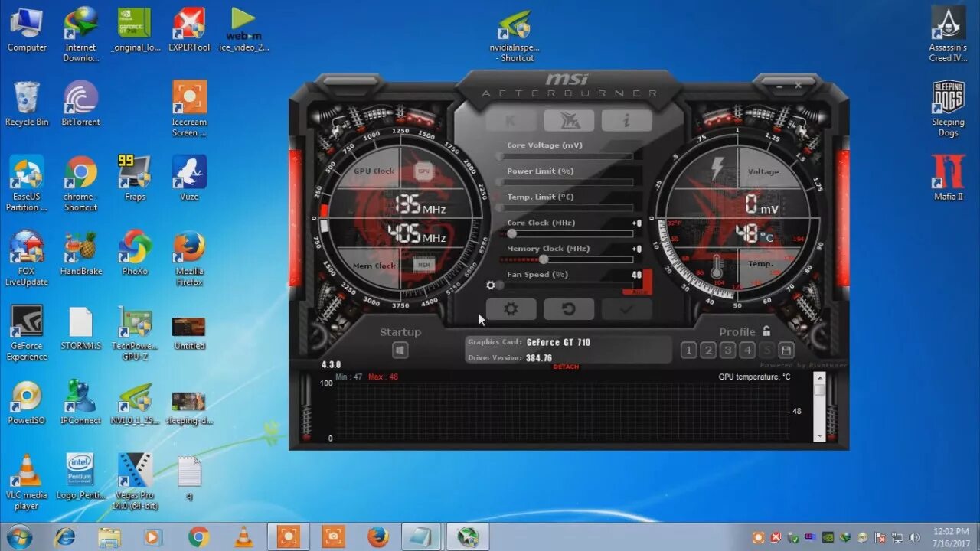
Task: Click the Core Clock (MHz) slider handle
Action: pyautogui.click(x=511, y=233)
